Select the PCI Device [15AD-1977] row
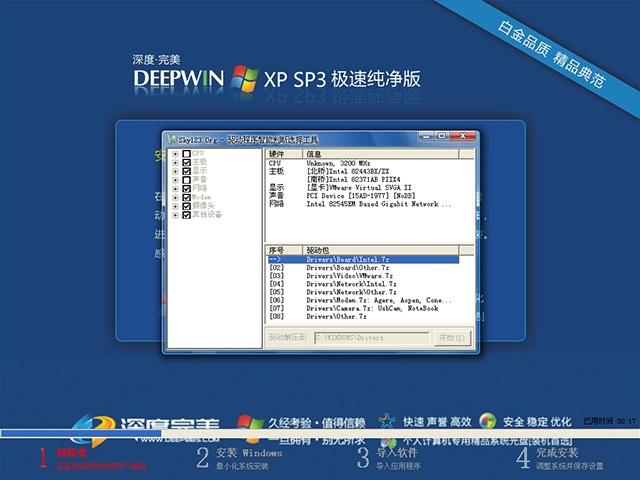The height and width of the screenshot is (480, 640). pyautogui.click(x=363, y=196)
